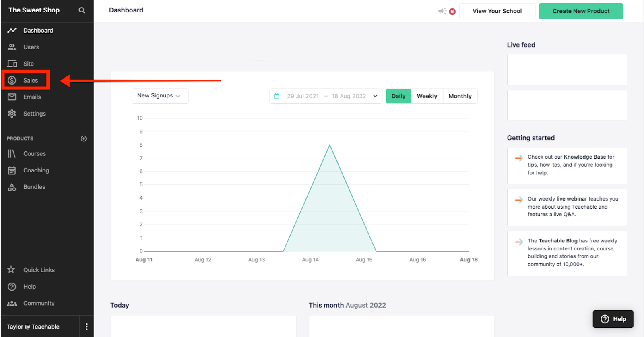Open Bundles under Products

tap(34, 187)
